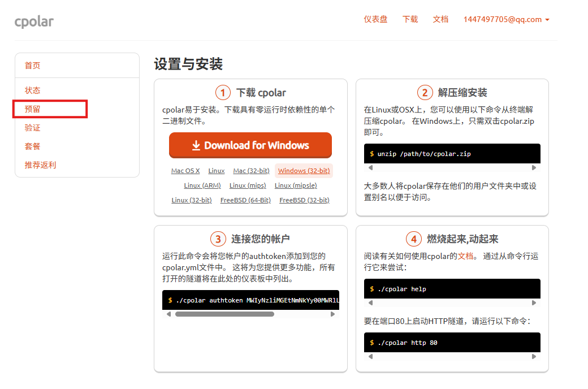Select 首页 in the sidebar

point(33,66)
